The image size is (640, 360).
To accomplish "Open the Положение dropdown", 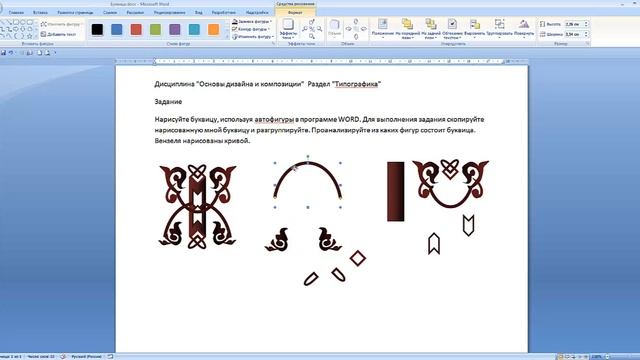I will coord(382,29).
